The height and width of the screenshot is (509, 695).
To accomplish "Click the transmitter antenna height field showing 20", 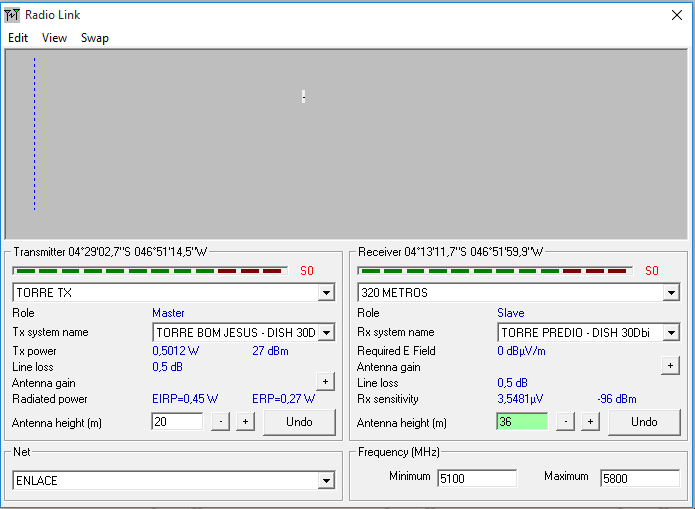I will pos(177,422).
